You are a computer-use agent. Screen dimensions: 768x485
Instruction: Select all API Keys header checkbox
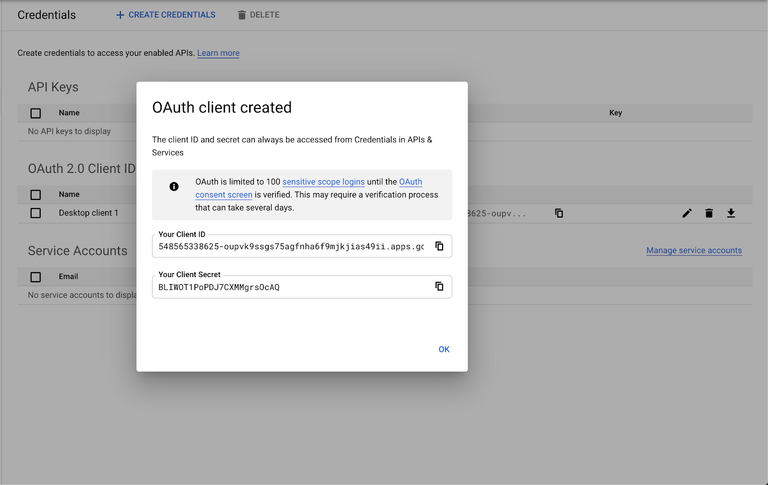36,113
